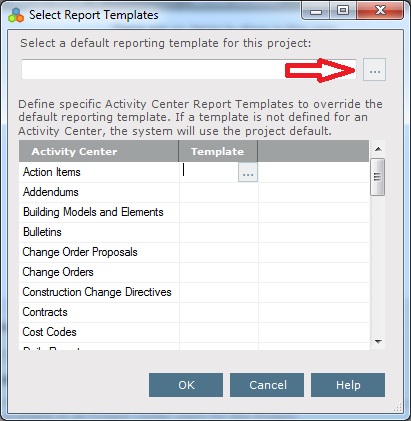
Task: Select Building Models and Elements row
Action: 194,212
